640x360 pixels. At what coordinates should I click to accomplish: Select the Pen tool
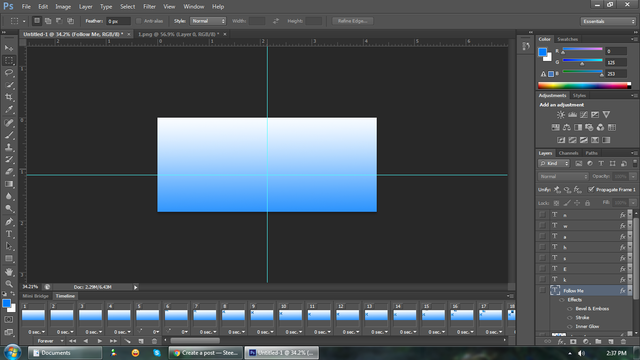point(9,222)
